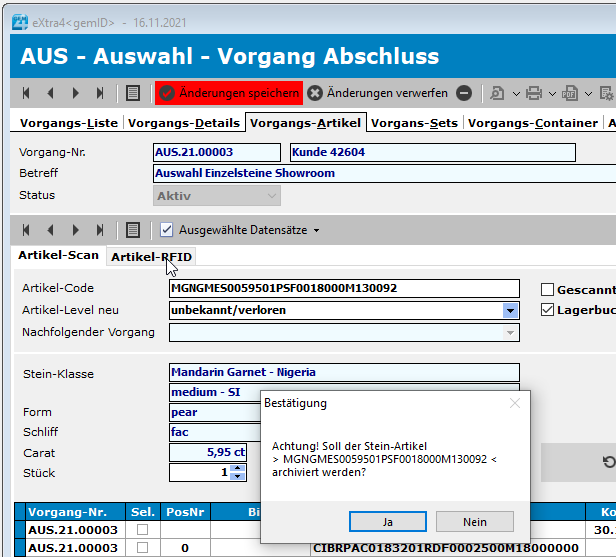Screen dimensions: 616x557
Task: Click the report settings gear icon
Action: click(607, 93)
